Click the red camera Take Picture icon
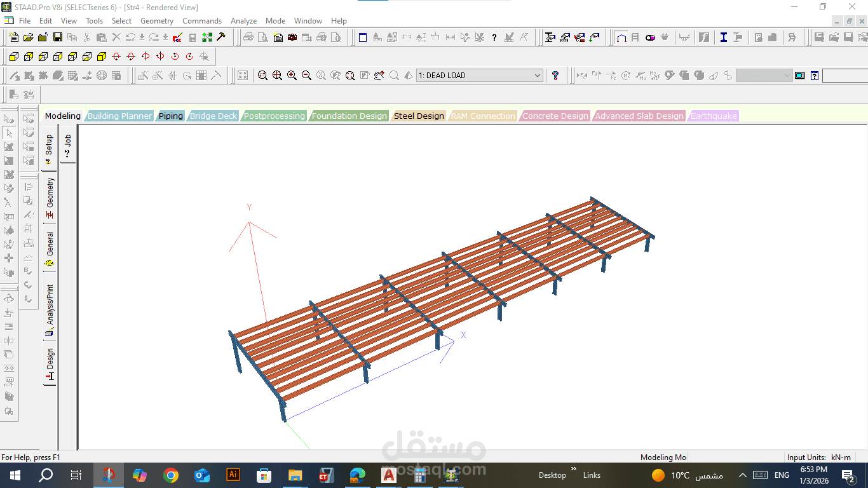 tap(292, 37)
